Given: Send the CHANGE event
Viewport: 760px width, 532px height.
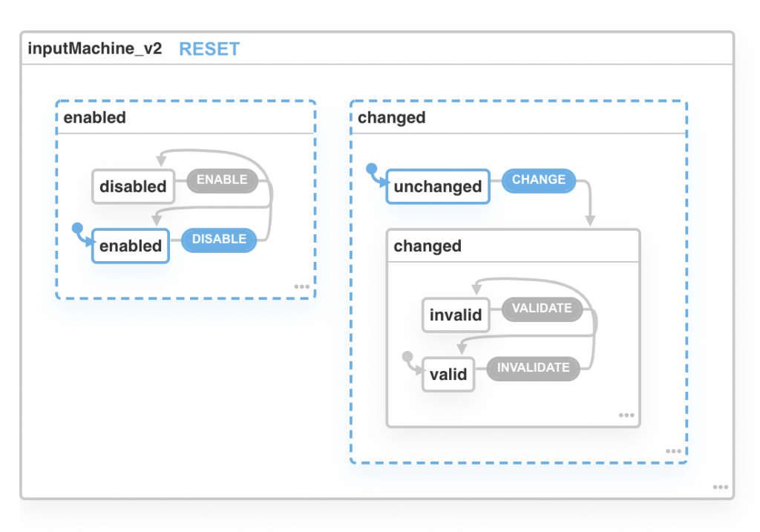Looking at the screenshot, I should click(x=539, y=180).
